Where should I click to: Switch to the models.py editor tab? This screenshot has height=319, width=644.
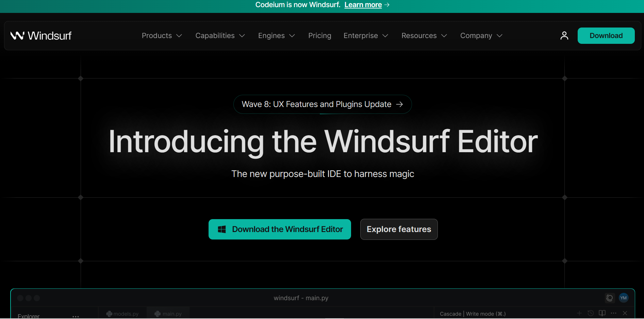tap(122, 314)
